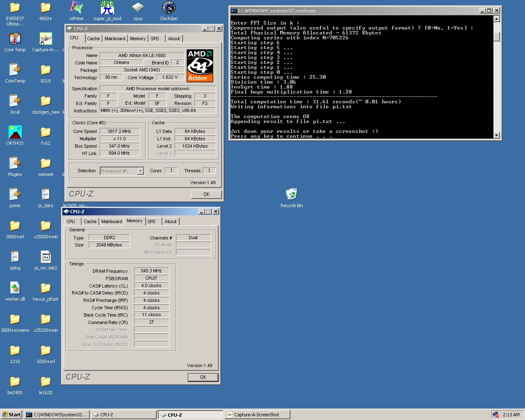525x420 pixels.
Task: Launch ORTHOS stress test icon
Action: tap(15, 136)
